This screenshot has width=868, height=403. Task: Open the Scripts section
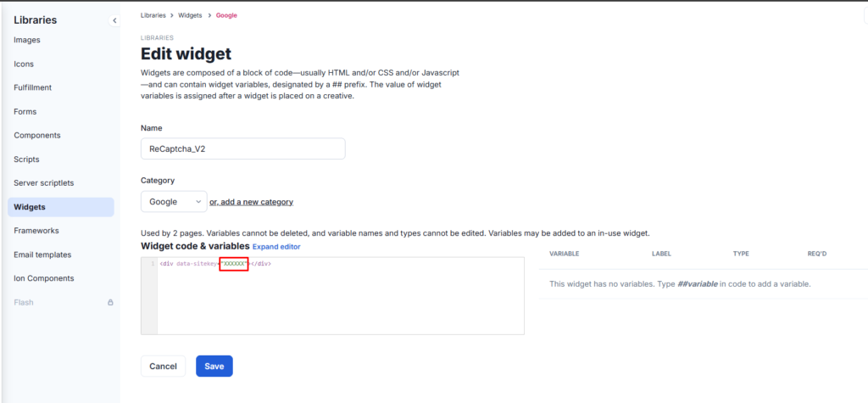[61, 160]
